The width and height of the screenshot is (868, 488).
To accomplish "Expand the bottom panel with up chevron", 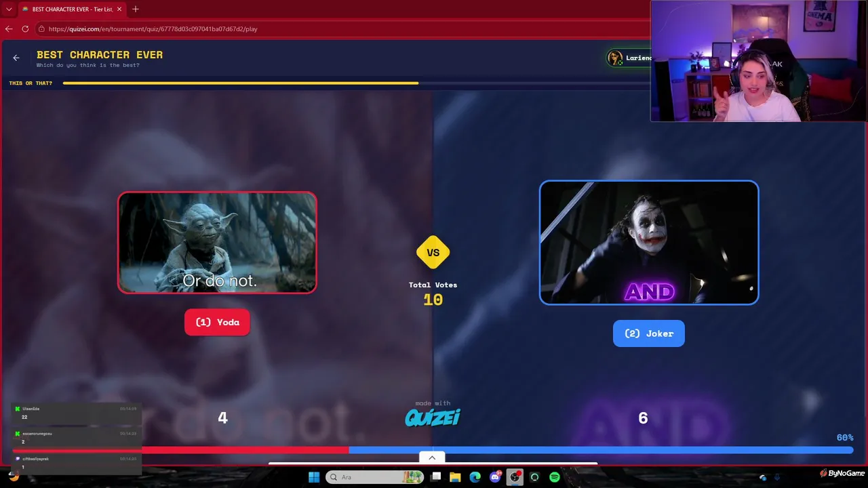I will click(x=432, y=457).
